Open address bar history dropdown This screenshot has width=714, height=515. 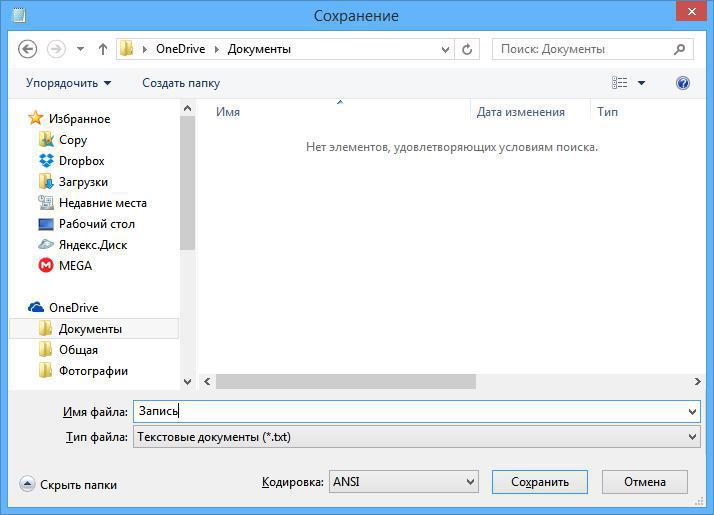click(x=445, y=49)
